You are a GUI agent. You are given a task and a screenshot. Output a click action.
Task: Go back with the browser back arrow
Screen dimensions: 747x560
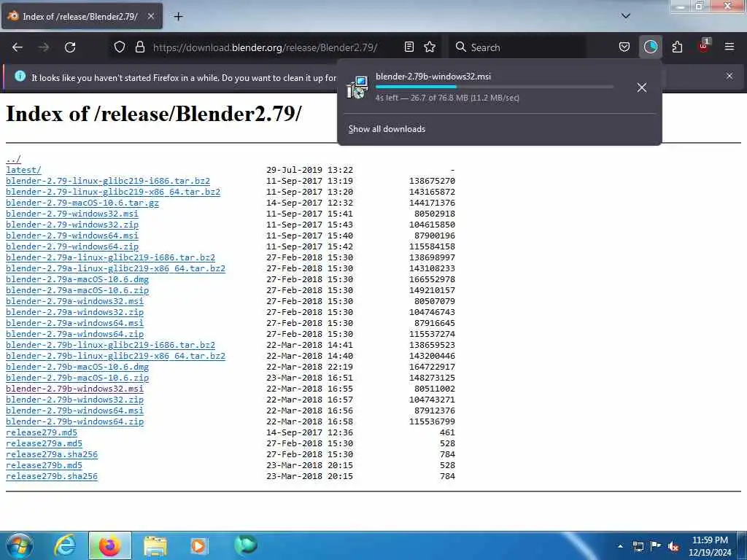coord(18,47)
